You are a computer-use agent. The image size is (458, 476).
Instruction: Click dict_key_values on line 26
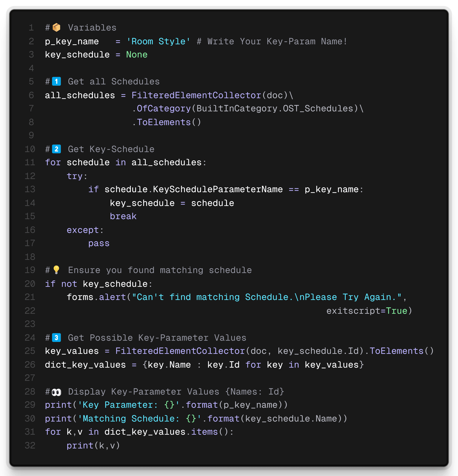(x=85, y=365)
